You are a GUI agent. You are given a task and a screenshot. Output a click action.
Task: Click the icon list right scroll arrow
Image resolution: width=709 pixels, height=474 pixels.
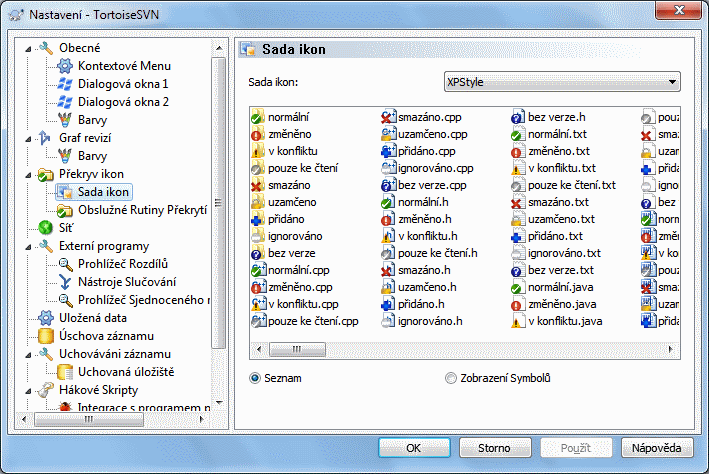(x=671, y=349)
